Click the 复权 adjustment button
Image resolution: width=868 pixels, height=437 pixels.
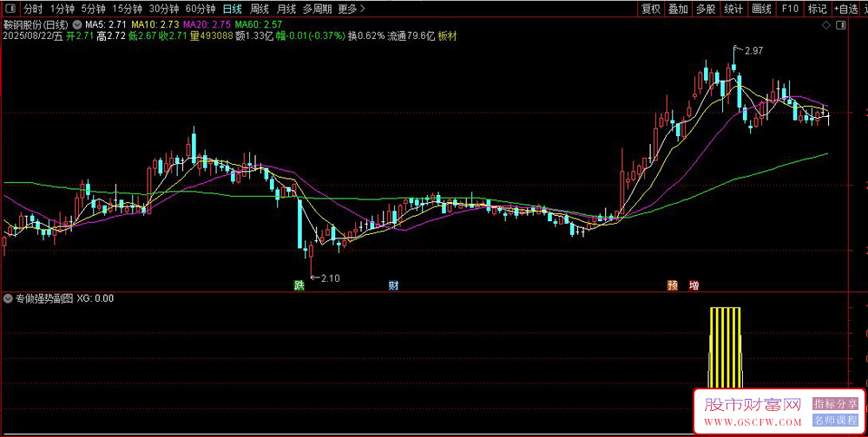click(650, 9)
